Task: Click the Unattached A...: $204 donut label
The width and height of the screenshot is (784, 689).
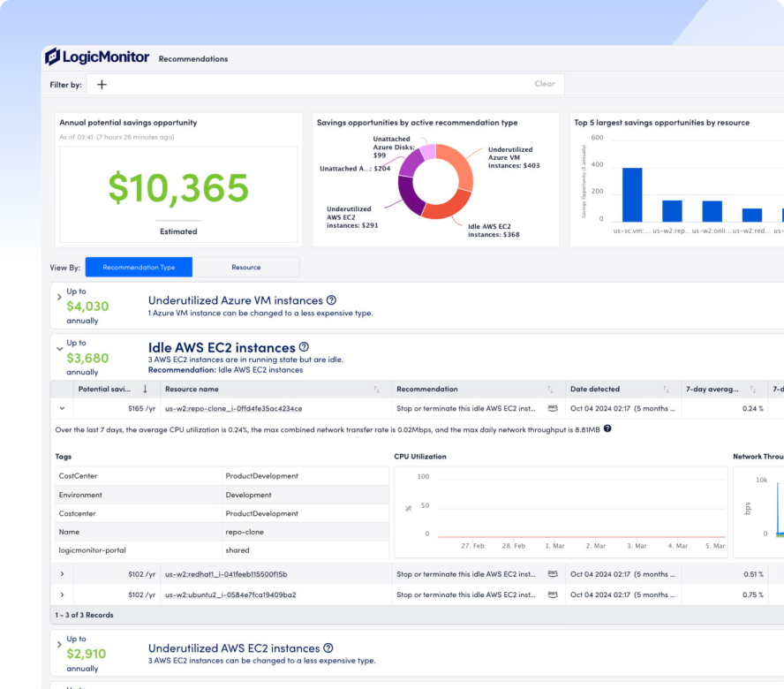Action: [355, 169]
